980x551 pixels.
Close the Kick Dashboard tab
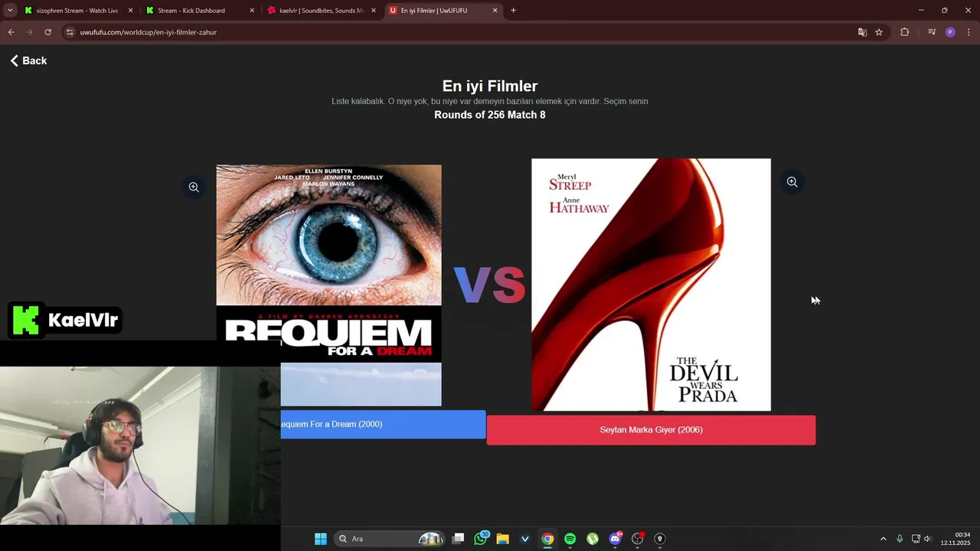pyautogui.click(x=252, y=11)
